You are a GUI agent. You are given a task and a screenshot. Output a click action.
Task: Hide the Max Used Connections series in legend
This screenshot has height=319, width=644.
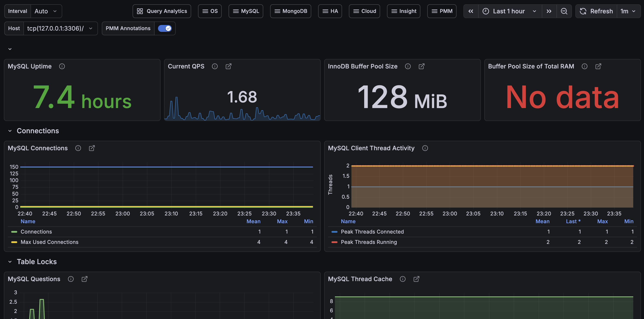[49, 242]
